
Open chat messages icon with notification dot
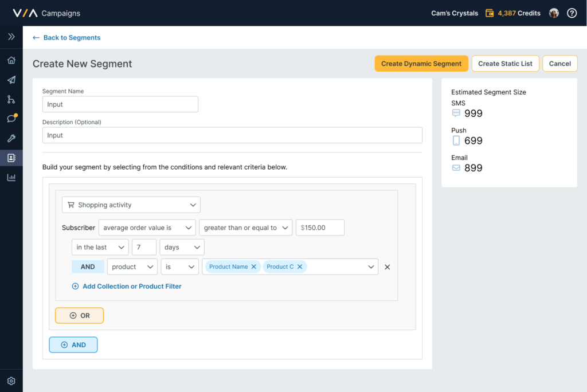11,119
